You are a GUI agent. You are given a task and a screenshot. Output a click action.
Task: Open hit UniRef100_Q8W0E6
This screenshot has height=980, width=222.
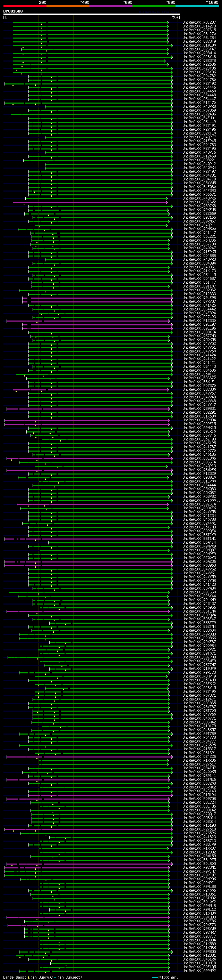[x=199, y=470]
